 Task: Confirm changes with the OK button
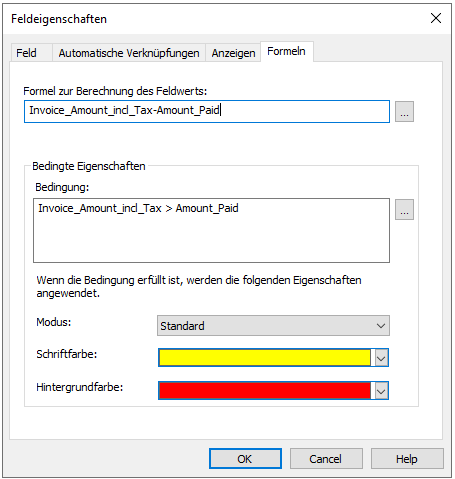tap(245, 459)
